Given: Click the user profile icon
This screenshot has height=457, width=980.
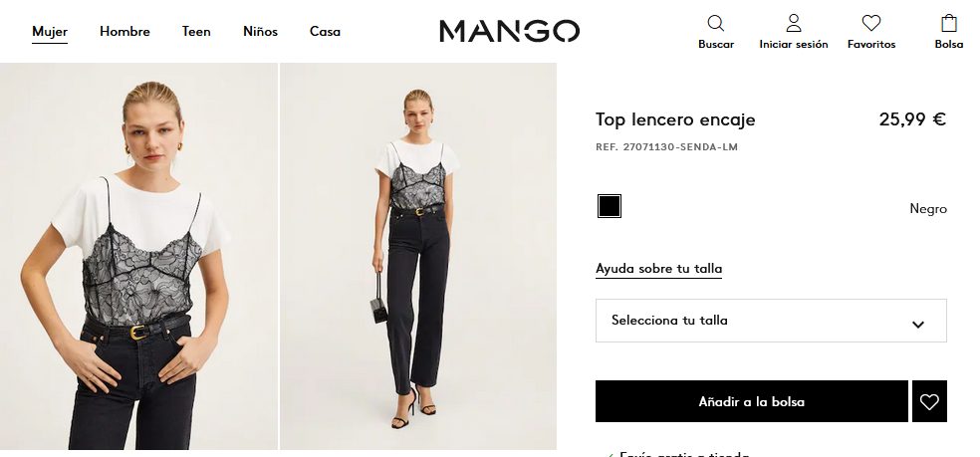Looking at the screenshot, I should pyautogui.click(x=794, y=23).
